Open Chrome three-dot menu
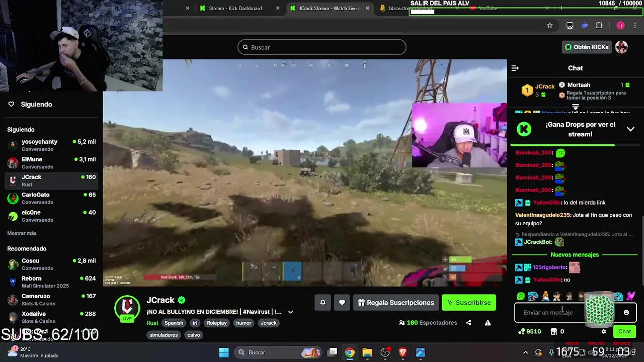 635,26
